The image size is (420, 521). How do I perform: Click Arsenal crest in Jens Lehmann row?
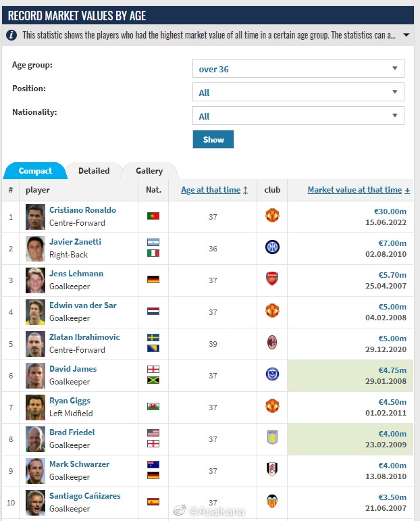click(272, 279)
